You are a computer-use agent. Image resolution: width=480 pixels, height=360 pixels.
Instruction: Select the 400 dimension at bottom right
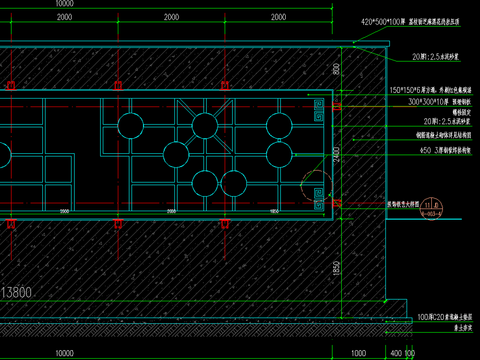(396, 353)
